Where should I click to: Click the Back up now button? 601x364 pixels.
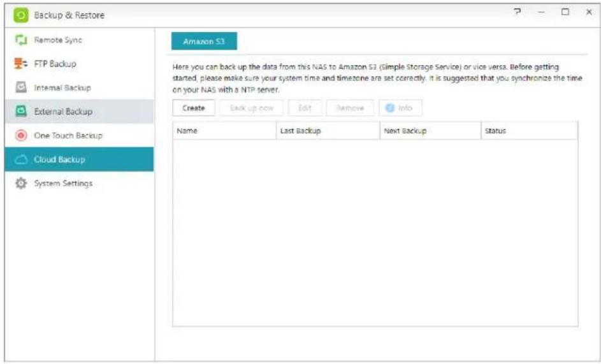[x=252, y=108]
